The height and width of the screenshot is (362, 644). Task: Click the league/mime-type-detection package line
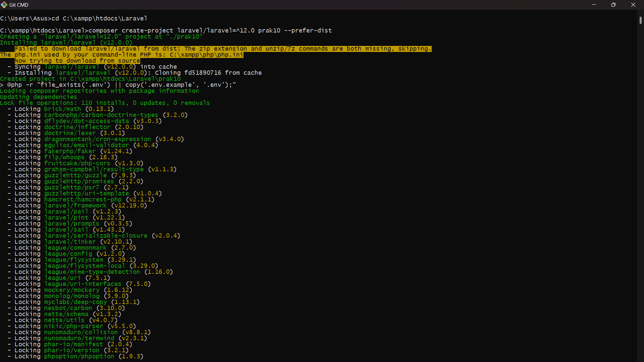coord(92,272)
